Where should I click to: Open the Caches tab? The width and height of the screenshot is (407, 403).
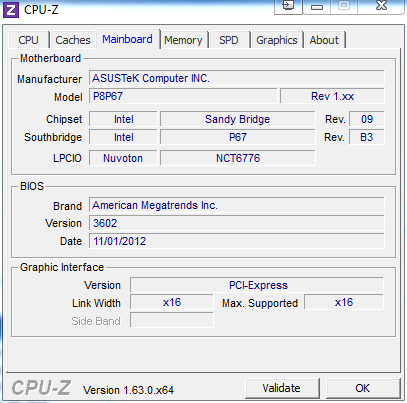(73, 40)
